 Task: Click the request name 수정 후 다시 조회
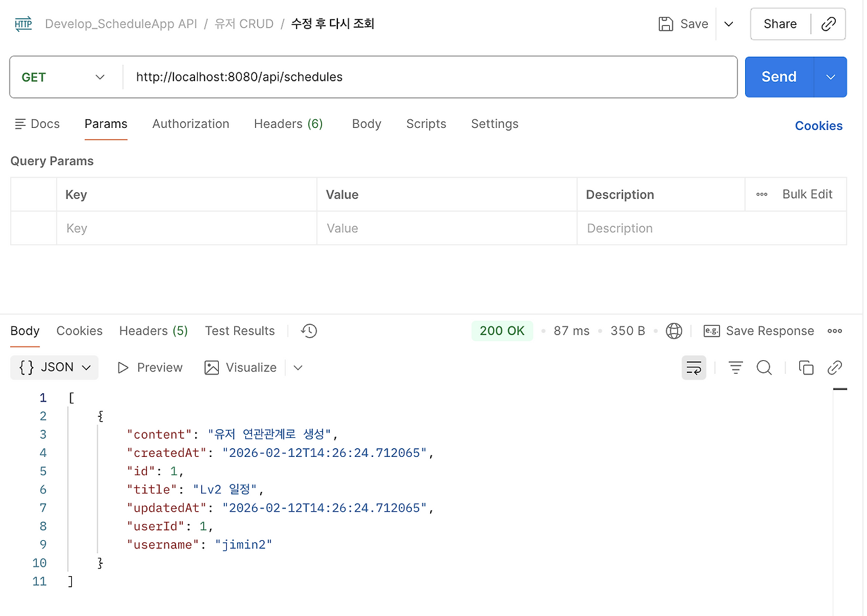pyautogui.click(x=333, y=24)
